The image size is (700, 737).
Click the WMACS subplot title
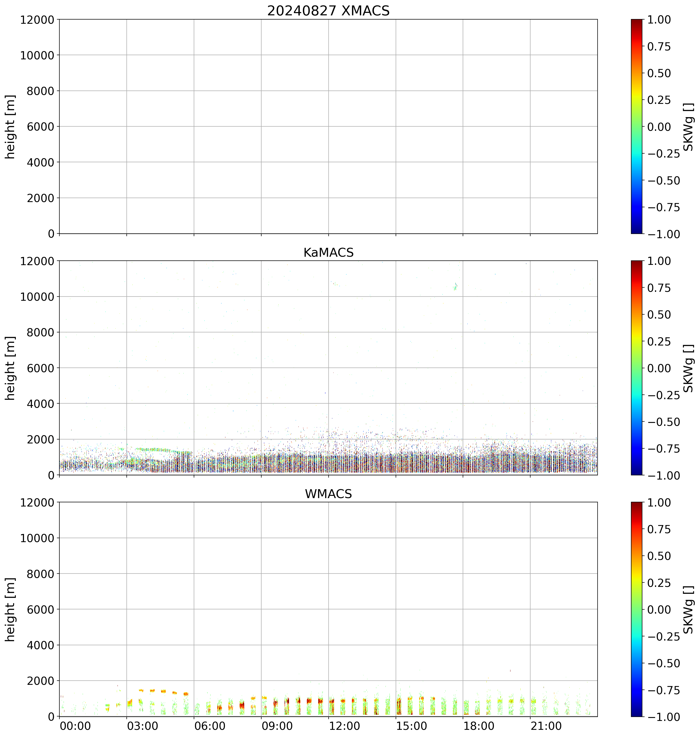tap(328, 494)
